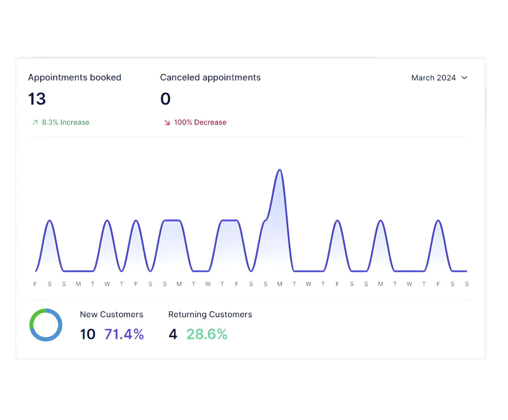Toggle the 8.3% Increase indicator

[x=60, y=122]
